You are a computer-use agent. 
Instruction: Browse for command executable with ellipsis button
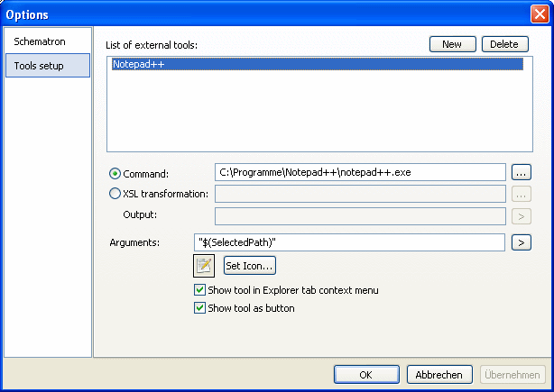point(522,172)
